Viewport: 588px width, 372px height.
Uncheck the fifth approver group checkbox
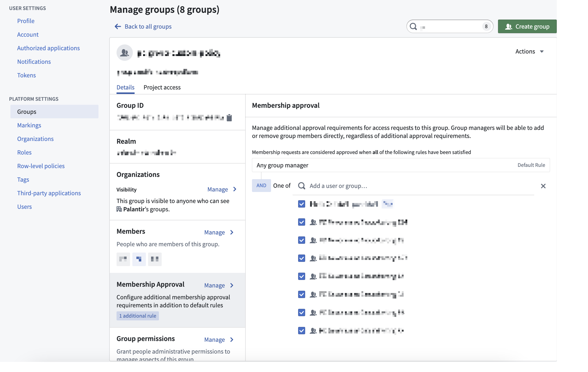[x=301, y=276]
